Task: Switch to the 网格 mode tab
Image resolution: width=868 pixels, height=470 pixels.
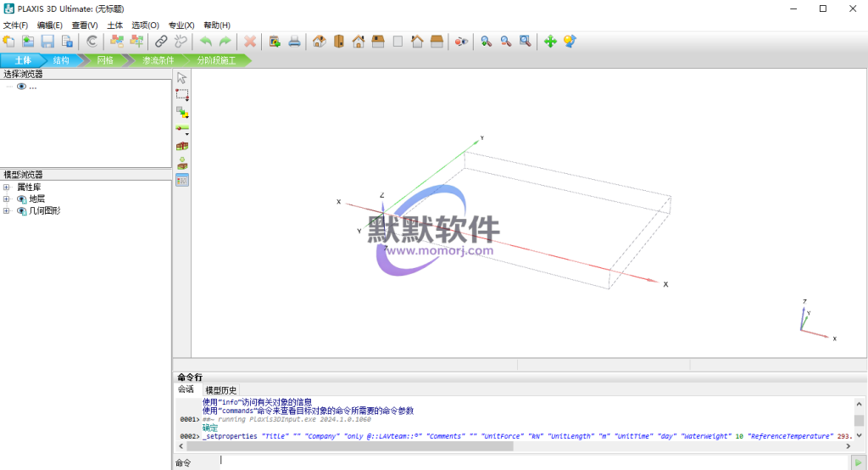Action: pyautogui.click(x=104, y=60)
